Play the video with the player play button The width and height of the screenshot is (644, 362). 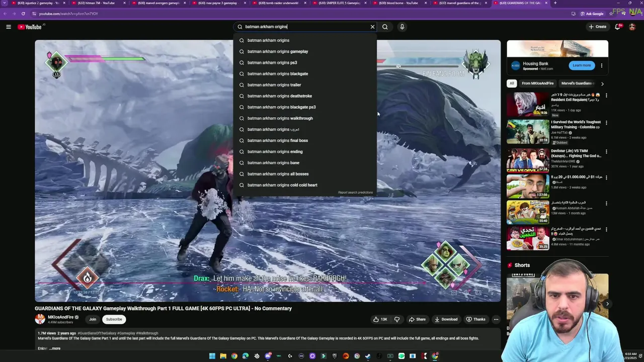click(45, 293)
